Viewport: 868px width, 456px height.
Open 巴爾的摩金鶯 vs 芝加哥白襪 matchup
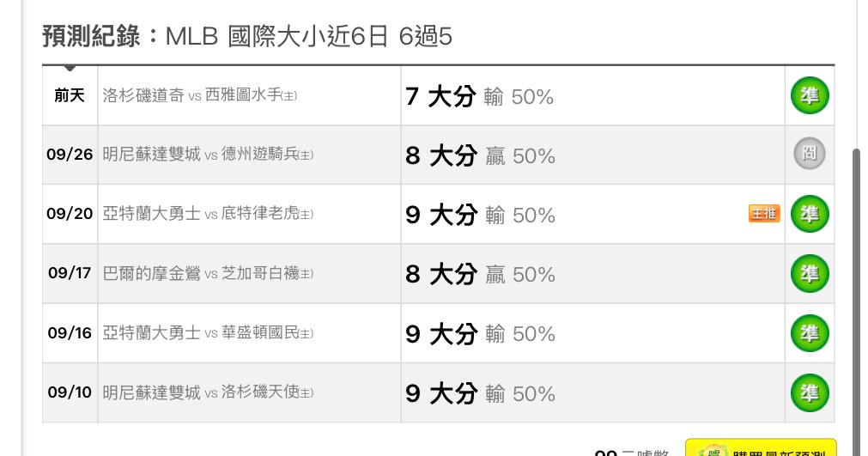pyautogui.click(x=207, y=274)
